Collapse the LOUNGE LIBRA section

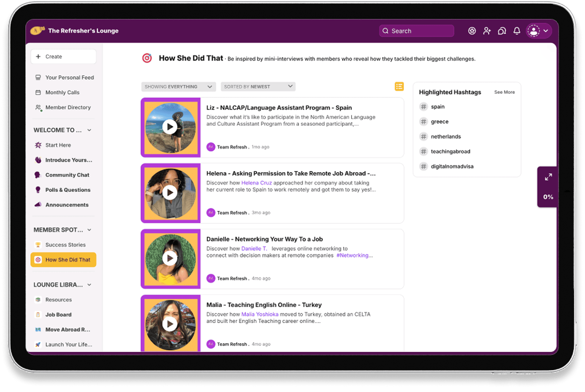click(x=89, y=285)
